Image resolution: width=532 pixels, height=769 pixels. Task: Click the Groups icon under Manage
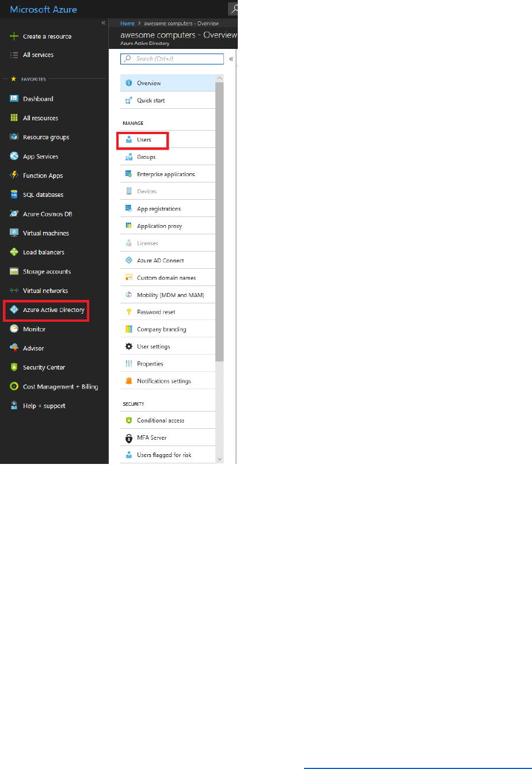129,157
